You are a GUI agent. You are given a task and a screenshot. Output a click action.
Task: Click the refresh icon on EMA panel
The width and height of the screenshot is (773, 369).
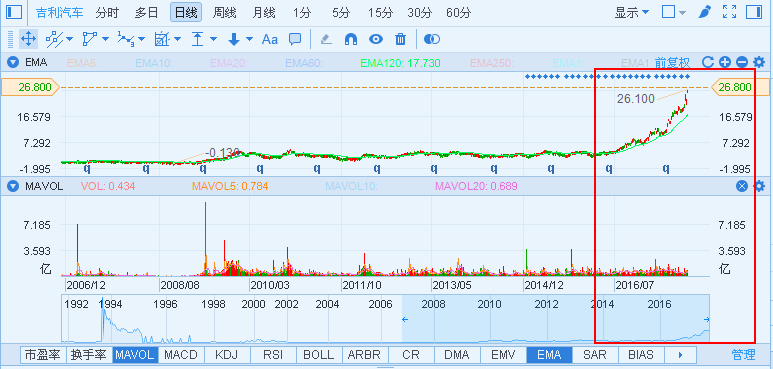click(708, 62)
